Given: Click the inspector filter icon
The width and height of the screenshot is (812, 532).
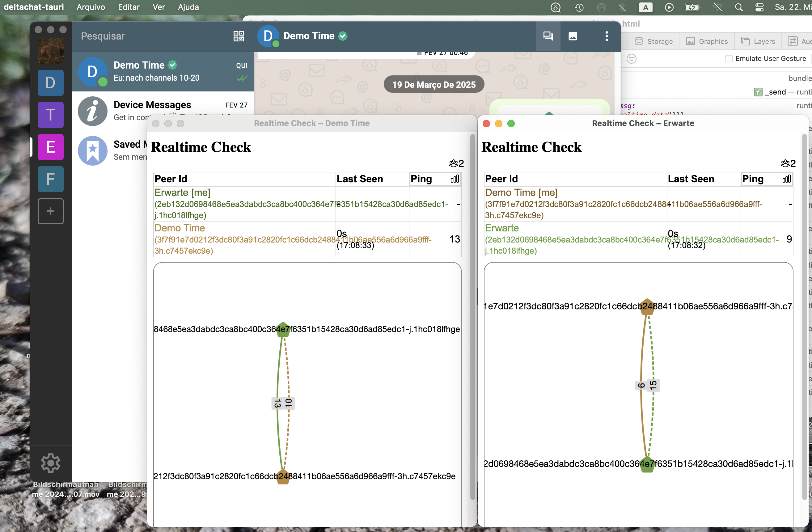Looking at the screenshot, I should [632, 59].
